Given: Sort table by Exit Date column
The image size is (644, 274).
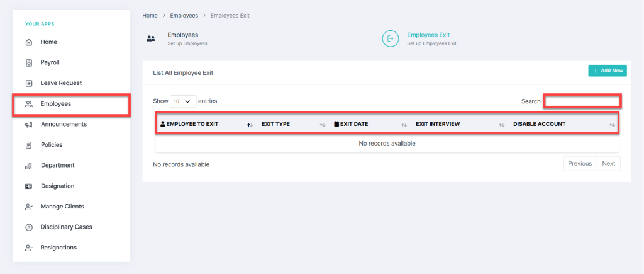Looking at the screenshot, I should (x=353, y=124).
